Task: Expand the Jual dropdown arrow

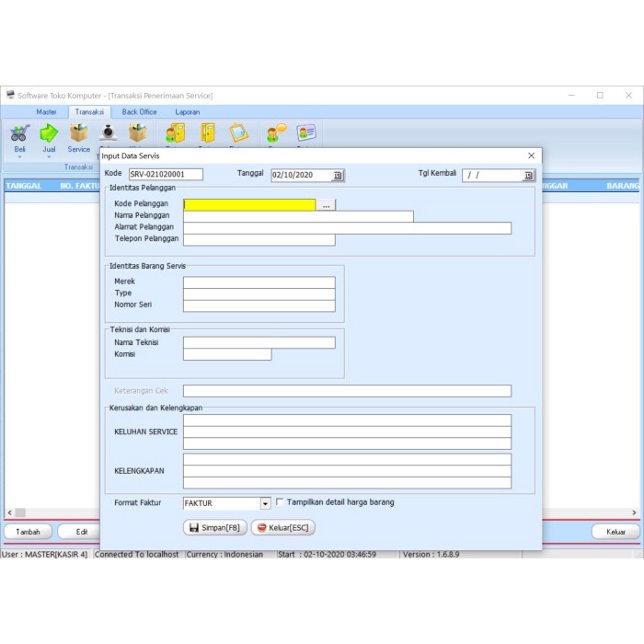Action: pyautogui.click(x=49, y=157)
